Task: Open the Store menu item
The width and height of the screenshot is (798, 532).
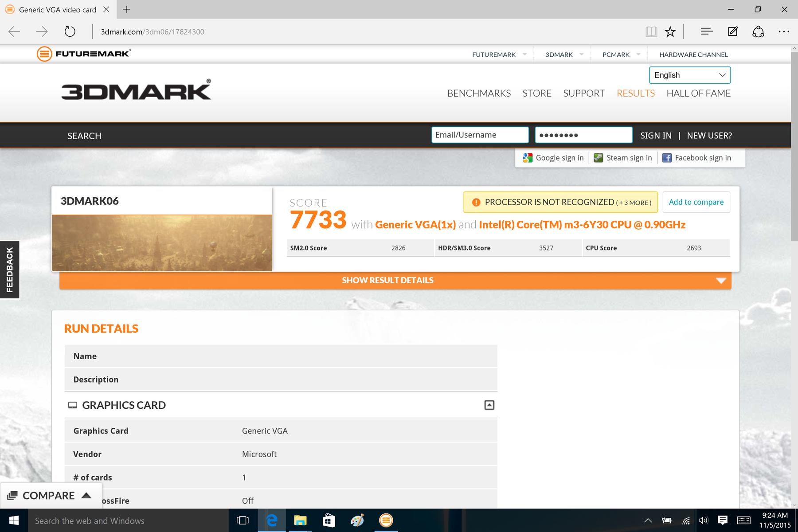Action: (537, 93)
